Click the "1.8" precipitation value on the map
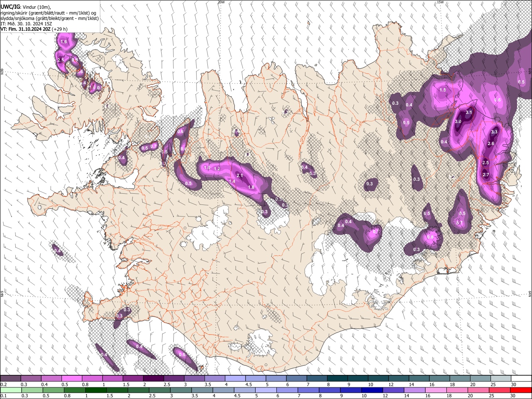 [251, 187]
